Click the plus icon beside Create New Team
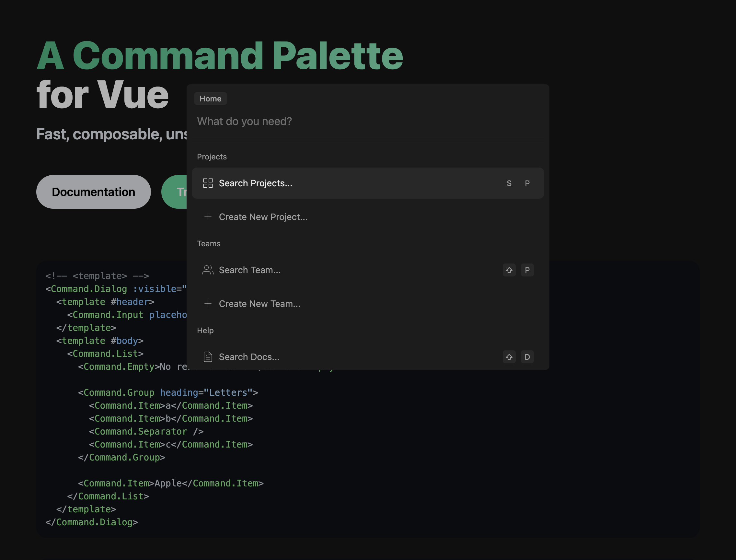 [208, 304]
